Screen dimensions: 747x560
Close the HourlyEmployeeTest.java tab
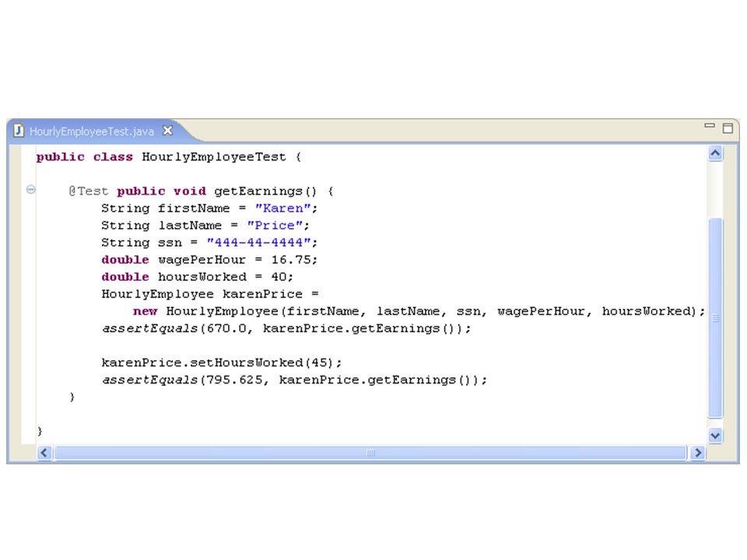pyautogui.click(x=168, y=131)
